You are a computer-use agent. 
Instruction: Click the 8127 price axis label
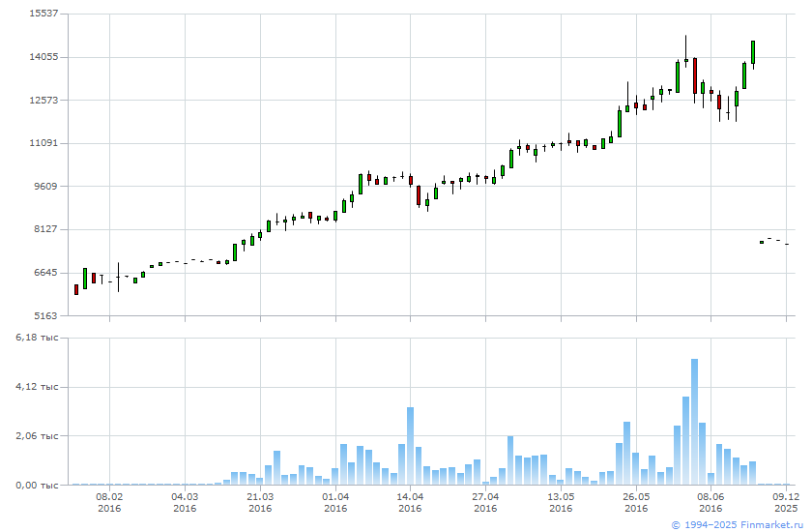point(43,229)
